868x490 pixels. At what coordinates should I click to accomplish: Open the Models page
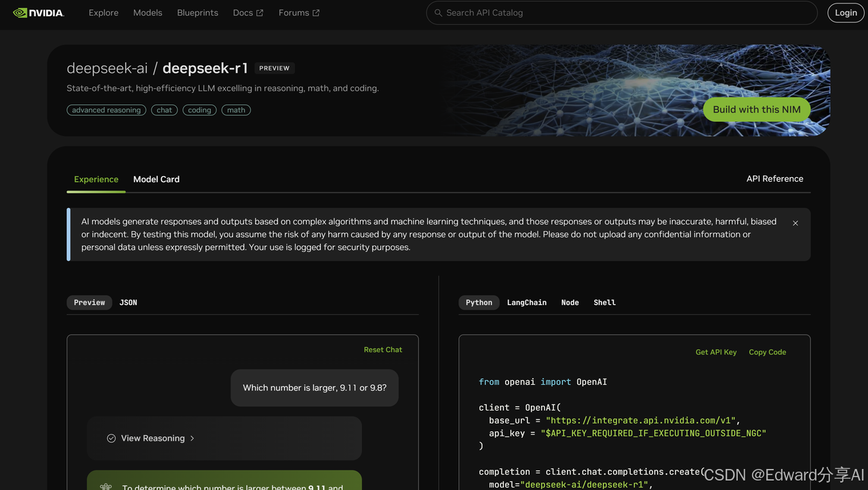[148, 13]
